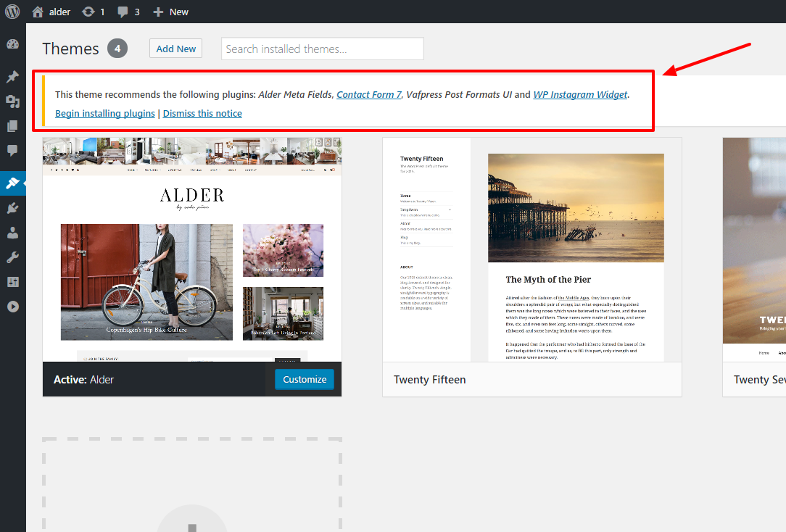Open the Contact Form 7 plugin link
The width and height of the screenshot is (786, 532).
tap(369, 94)
